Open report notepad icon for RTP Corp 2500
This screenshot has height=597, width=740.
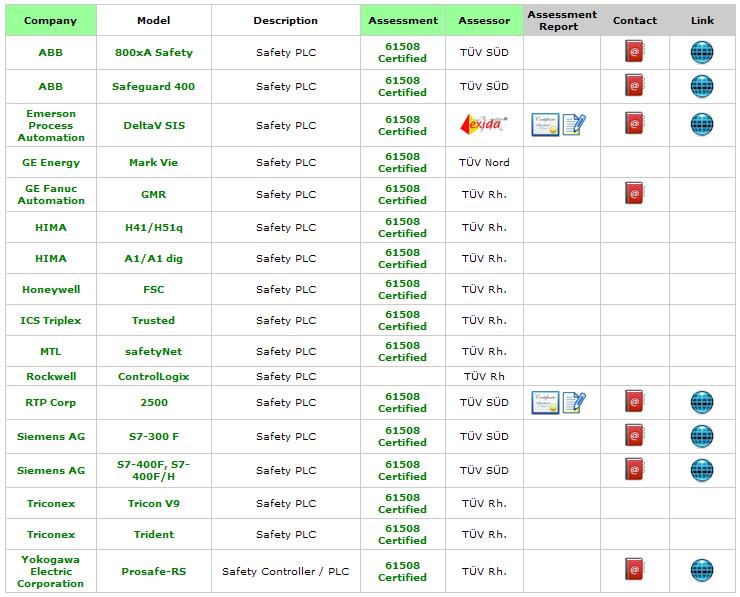coord(574,403)
